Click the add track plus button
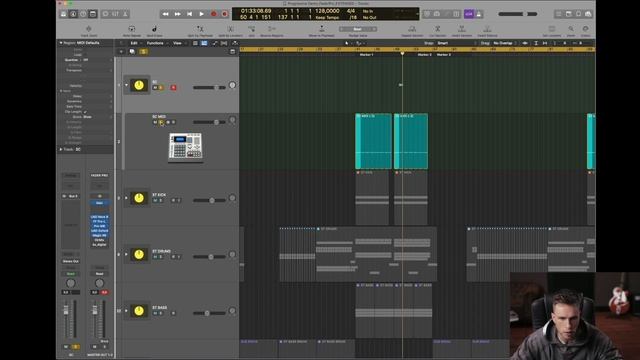 [x=121, y=52]
